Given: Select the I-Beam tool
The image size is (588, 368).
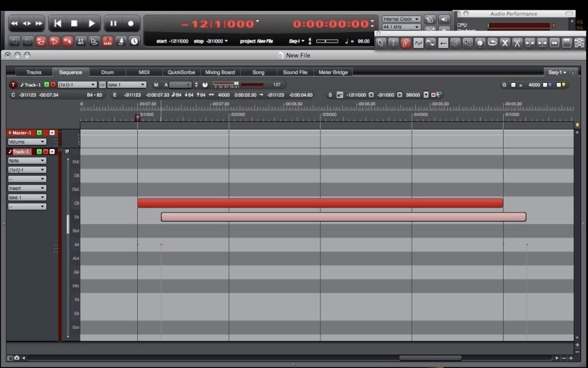Looking at the screenshot, I should click(393, 43).
